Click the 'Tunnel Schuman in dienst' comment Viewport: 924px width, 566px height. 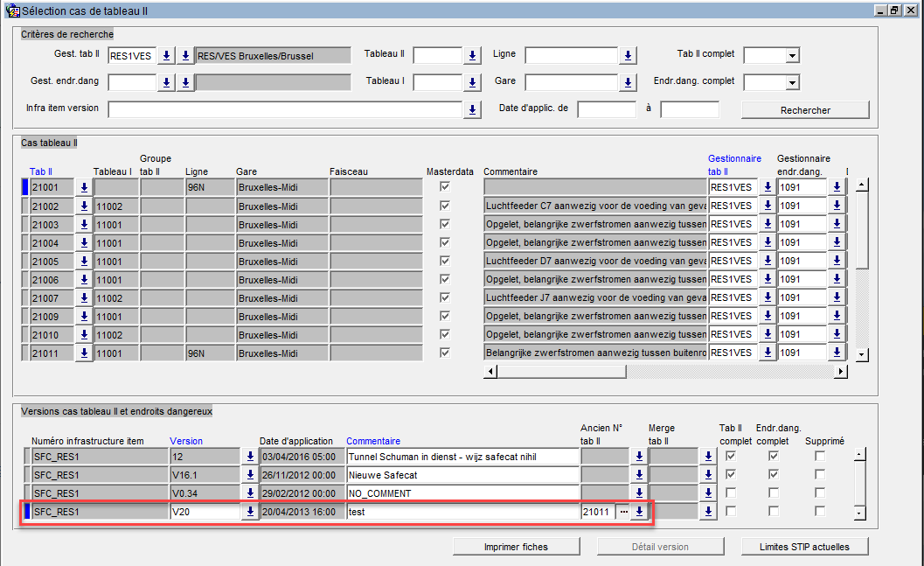(463, 457)
